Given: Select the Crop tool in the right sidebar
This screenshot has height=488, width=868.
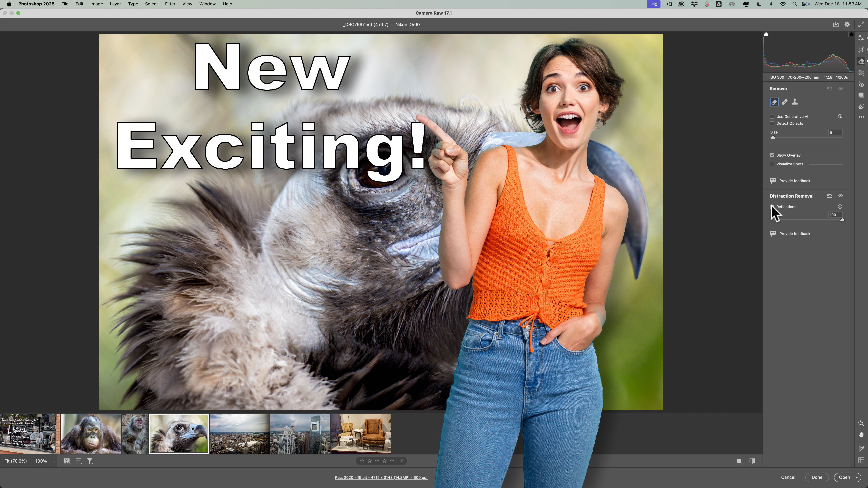Looking at the screenshot, I should 862,49.
